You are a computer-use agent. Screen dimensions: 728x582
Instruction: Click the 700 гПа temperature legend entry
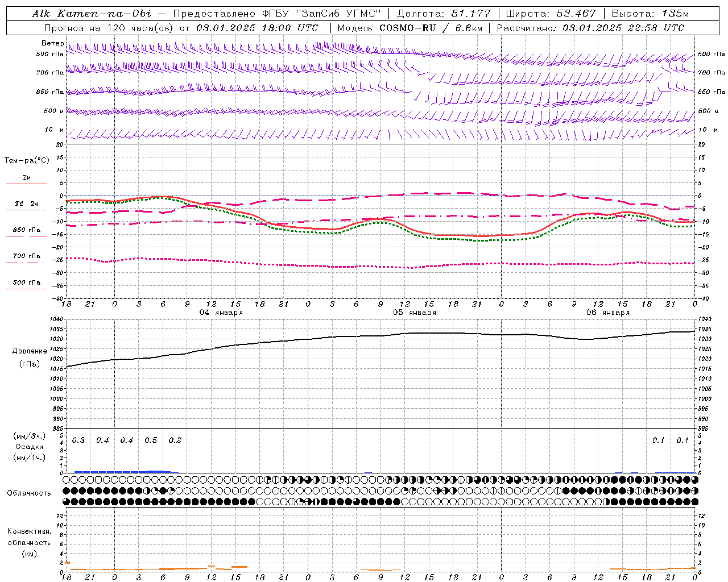(27, 256)
